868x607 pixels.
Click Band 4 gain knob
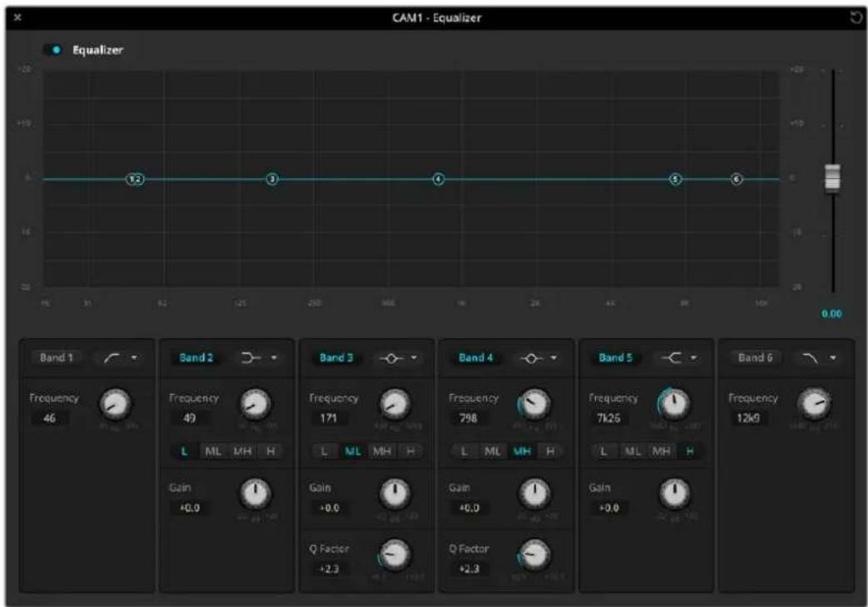click(535, 494)
